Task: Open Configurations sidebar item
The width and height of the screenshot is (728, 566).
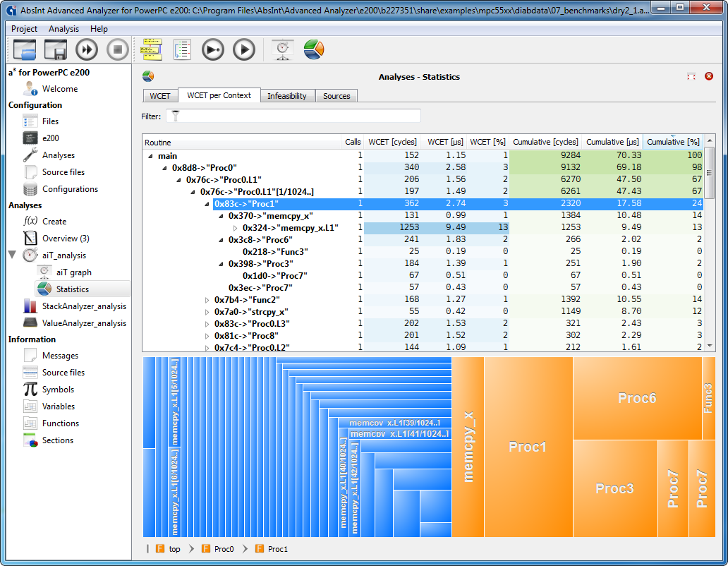Action: (x=70, y=189)
